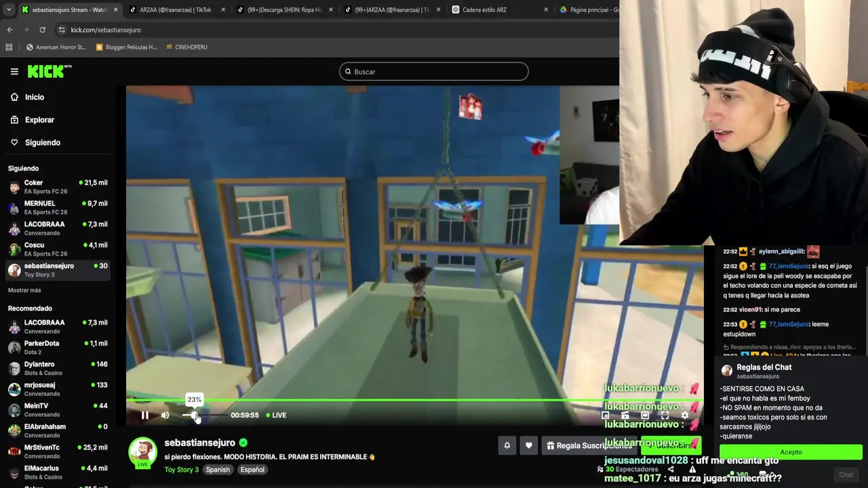The height and width of the screenshot is (488, 868).
Task: Open Explorar in sidebar
Action: 32,120
